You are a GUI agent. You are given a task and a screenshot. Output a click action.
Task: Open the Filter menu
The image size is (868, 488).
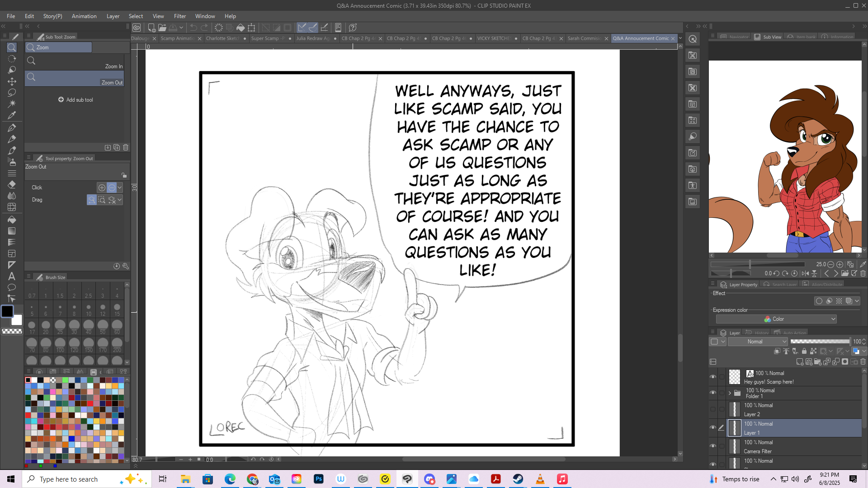[x=179, y=16]
